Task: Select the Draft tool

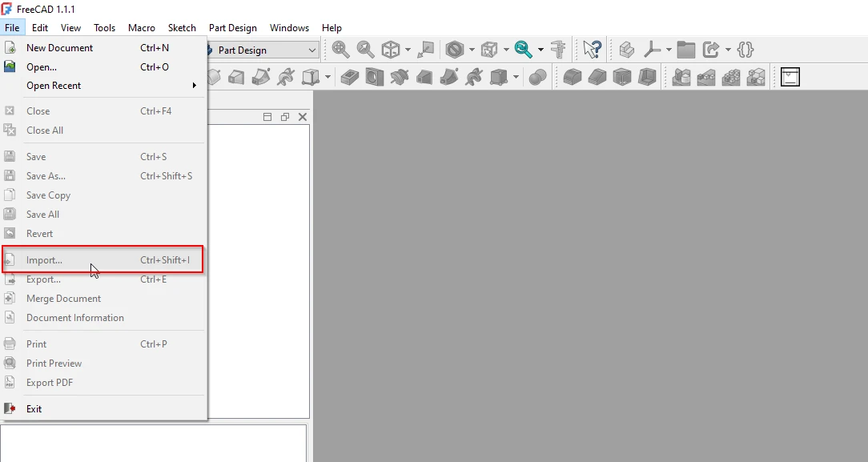Action: 622,77
